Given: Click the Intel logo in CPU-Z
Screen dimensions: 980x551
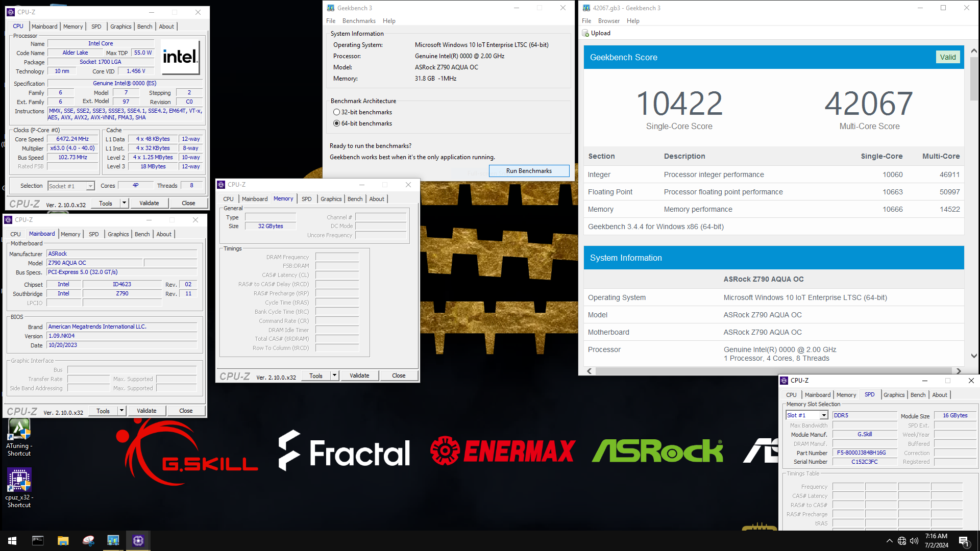Looking at the screenshot, I should point(180,57).
